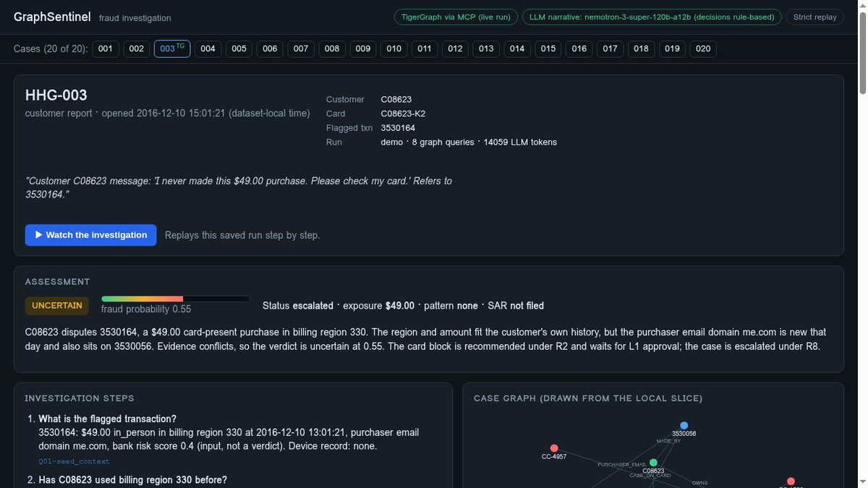Select blue node 3530056 in case graph
The width and height of the screenshot is (868, 488).
684,426
